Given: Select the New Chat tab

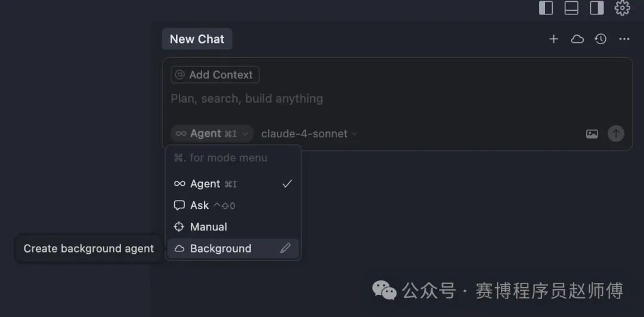Looking at the screenshot, I should click(x=197, y=39).
